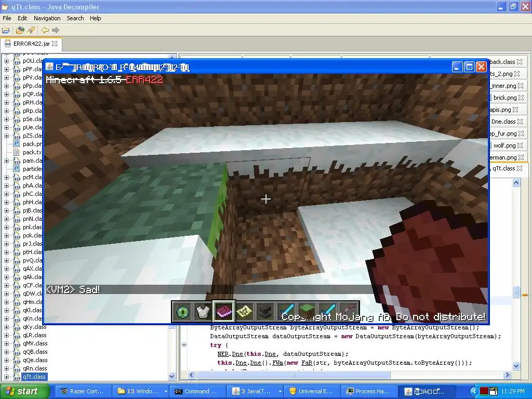
Task: Expand the pam.class tree node
Action: (6, 161)
